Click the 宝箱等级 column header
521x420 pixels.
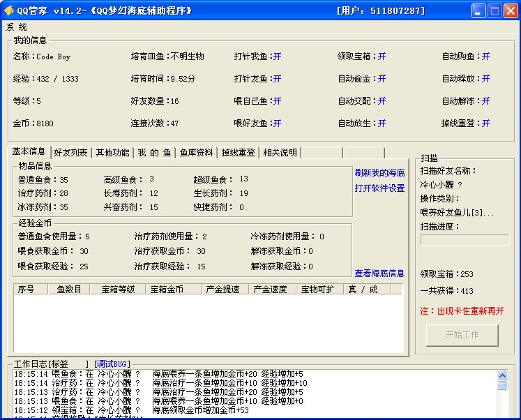[118, 289]
